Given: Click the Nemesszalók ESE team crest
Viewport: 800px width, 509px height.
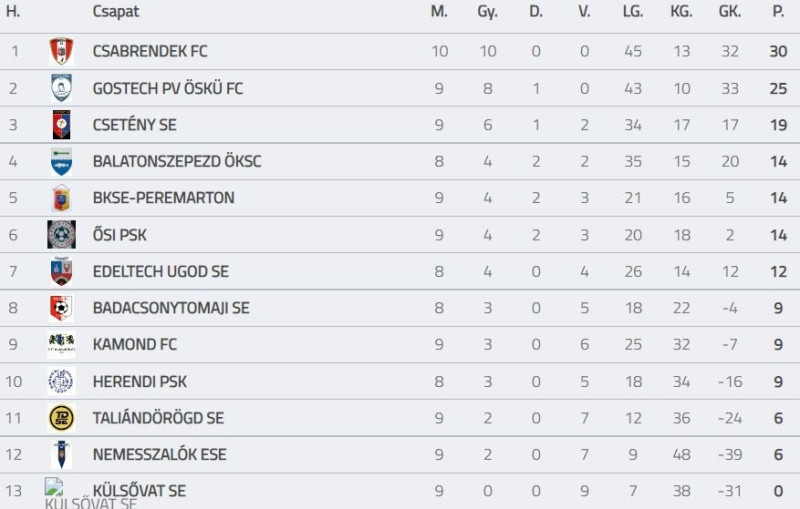Looking at the screenshot, I should [61, 454].
